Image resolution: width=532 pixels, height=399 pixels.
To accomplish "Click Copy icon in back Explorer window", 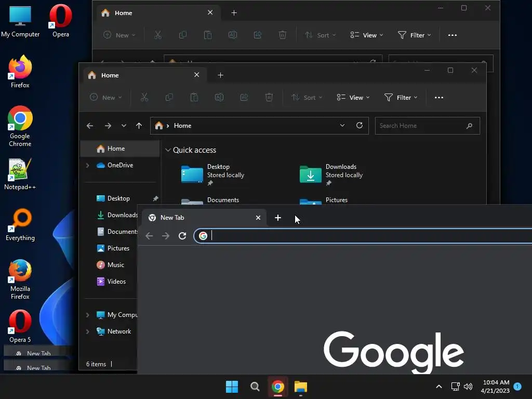I will 182,35.
